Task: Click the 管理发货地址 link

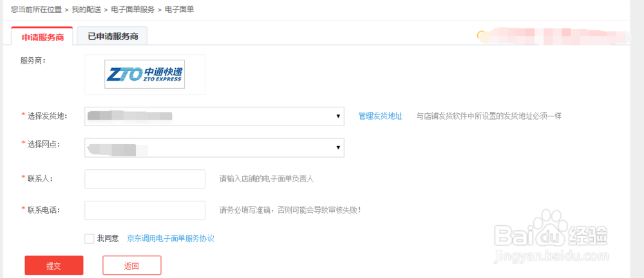Action: [x=380, y=116]
